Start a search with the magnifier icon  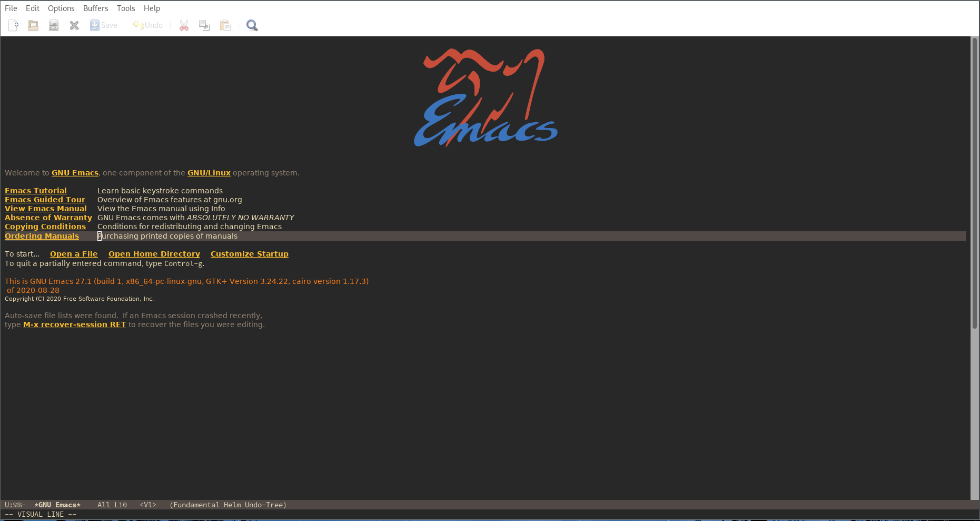coord(252,25)
